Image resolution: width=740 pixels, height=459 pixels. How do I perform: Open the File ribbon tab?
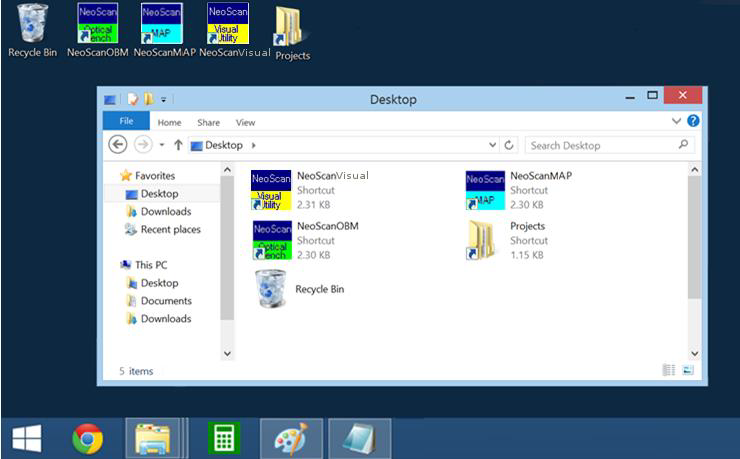(126, 122)
